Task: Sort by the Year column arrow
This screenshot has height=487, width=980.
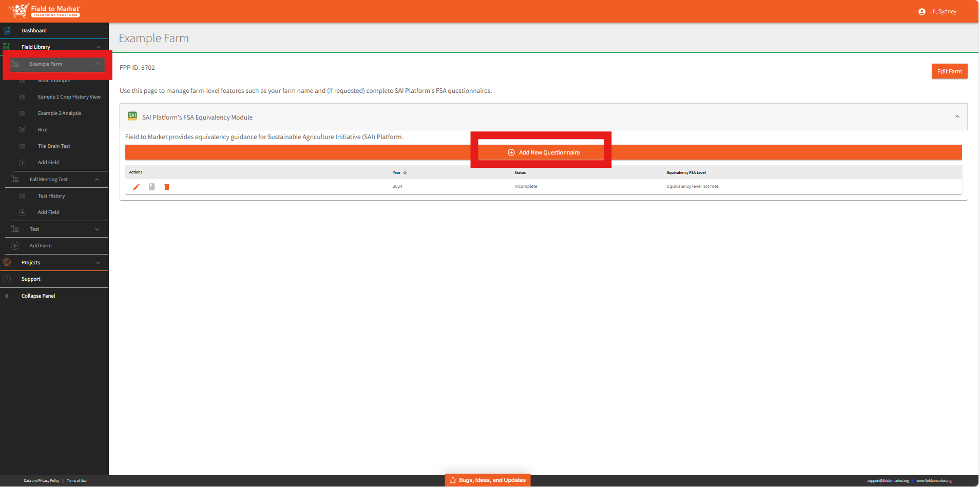Action: click(405, 172)
